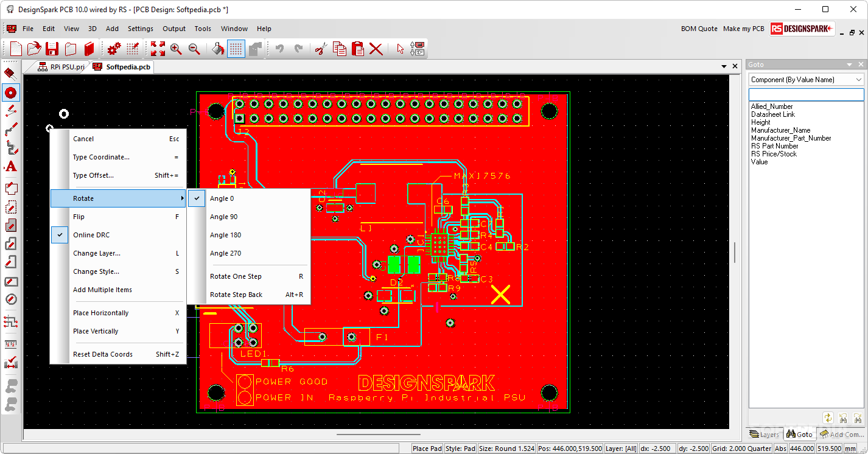
Task: Open Design Technology gears icon
Action: [x=114, y=49]
